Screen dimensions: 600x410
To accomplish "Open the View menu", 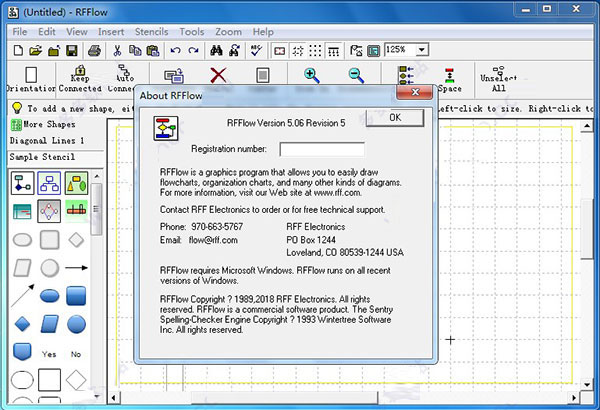I will tap(77, 32).
